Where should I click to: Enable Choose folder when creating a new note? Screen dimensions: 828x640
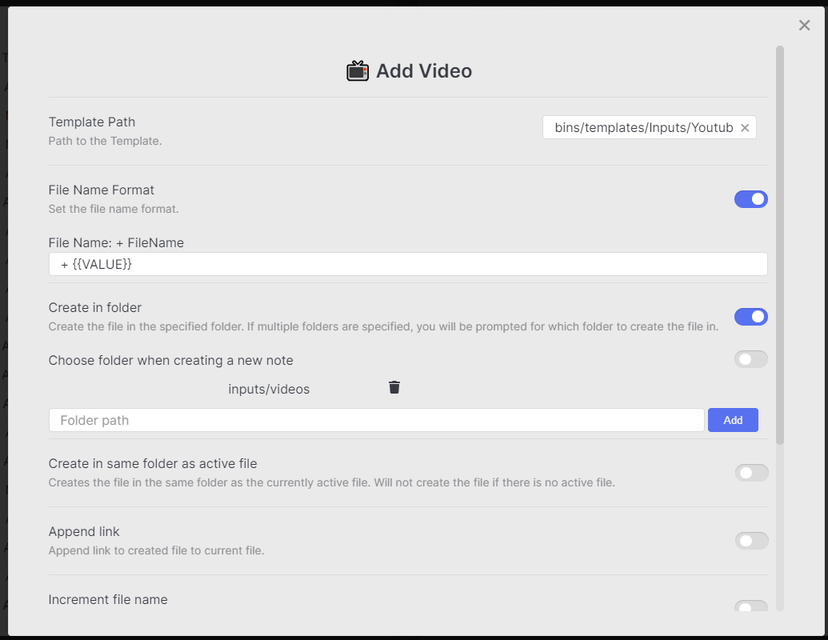(x=751, y=359)
